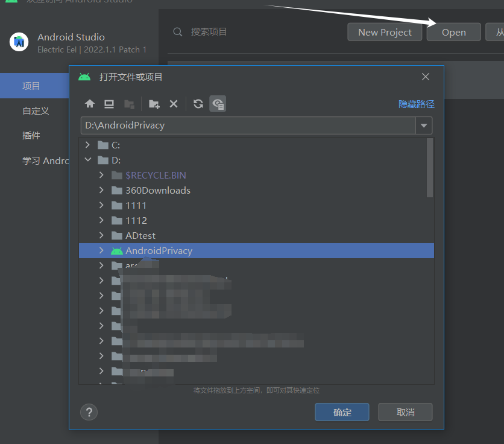Toggle show hidden files icon
504x444 pixels.
click(218, 104)
